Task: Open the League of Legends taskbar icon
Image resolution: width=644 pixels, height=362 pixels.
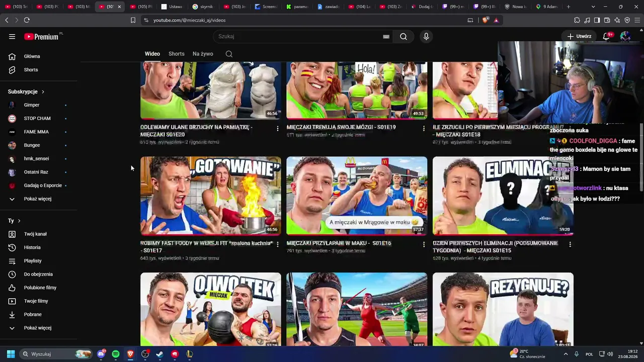Action: pos(189,354)
